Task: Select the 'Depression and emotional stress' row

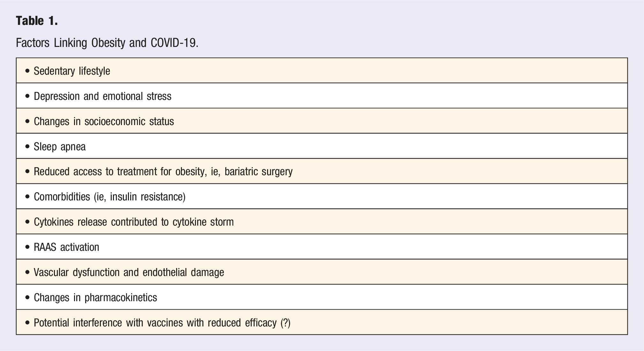Action: tap(322, 96)
